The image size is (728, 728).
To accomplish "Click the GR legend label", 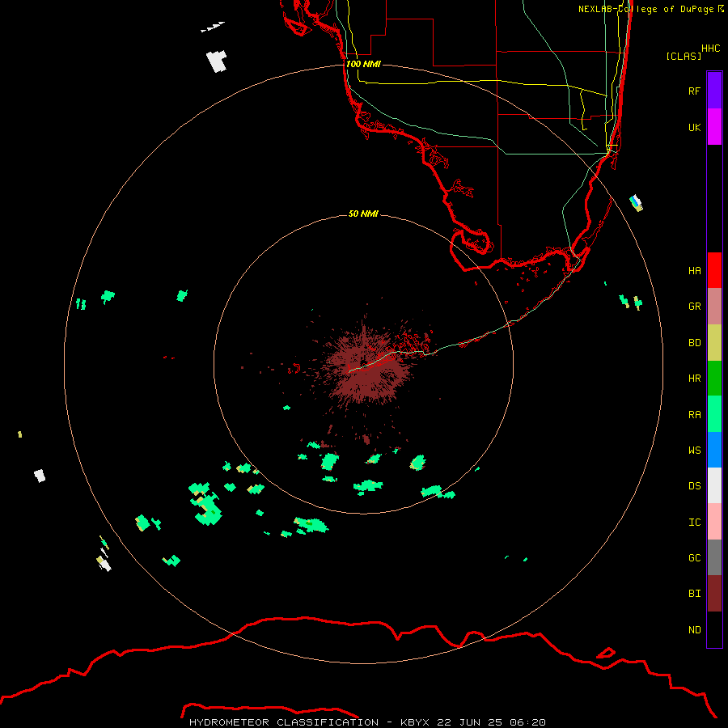I will coord(694,306).
